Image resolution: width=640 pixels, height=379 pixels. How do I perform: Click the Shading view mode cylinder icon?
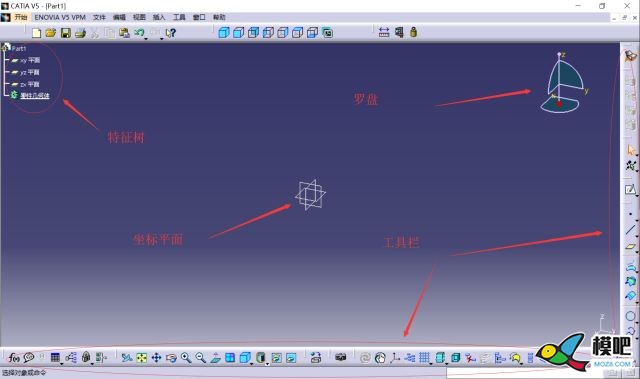[x=260, y=358]
